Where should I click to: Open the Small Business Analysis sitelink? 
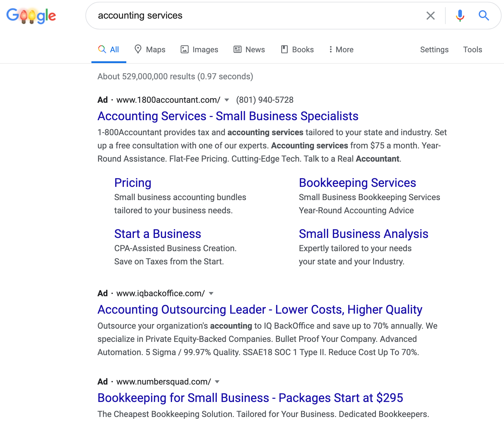click(363, 234)
